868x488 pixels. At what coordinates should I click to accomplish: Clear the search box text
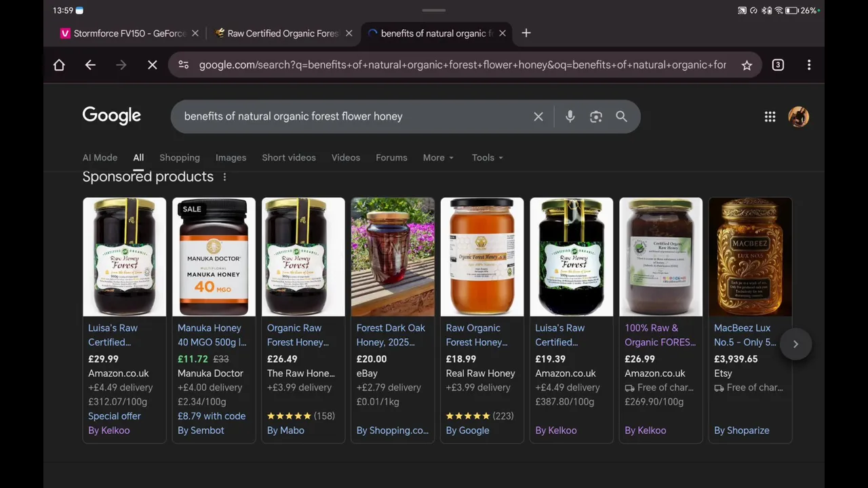(x=538, y=117)
